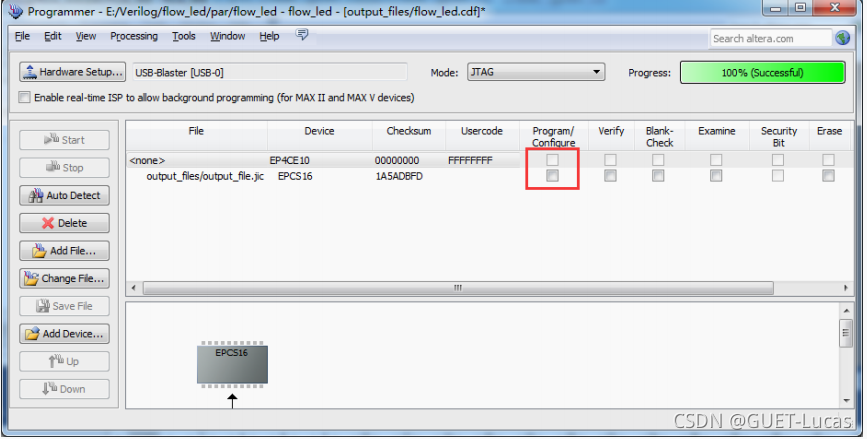The width and height of the screenshot is (867, 439).
Task: Check Erase for the EP4CE10 row
Action: click(828, 160)
